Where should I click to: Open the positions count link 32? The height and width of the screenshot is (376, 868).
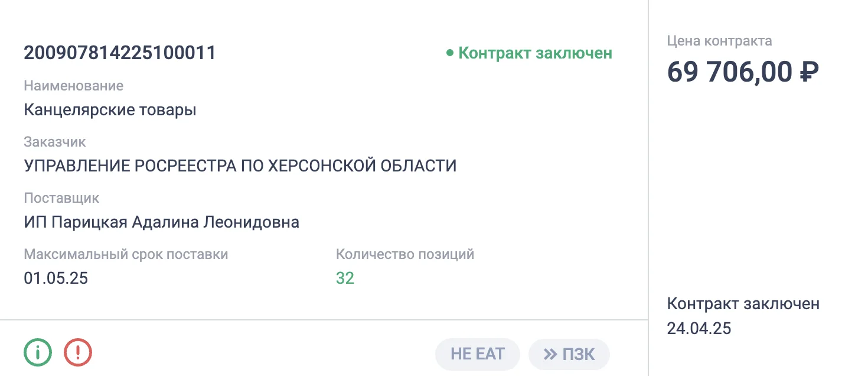coord(345,278)
